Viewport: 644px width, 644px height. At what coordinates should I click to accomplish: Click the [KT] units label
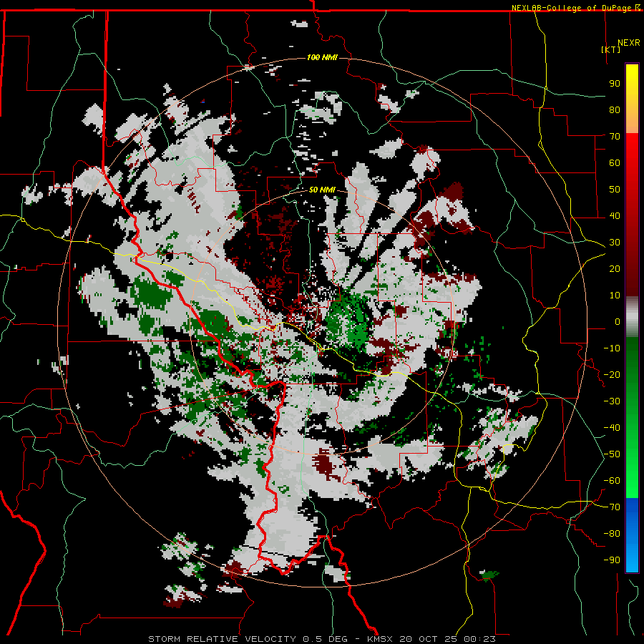click(x=611, y=49)
